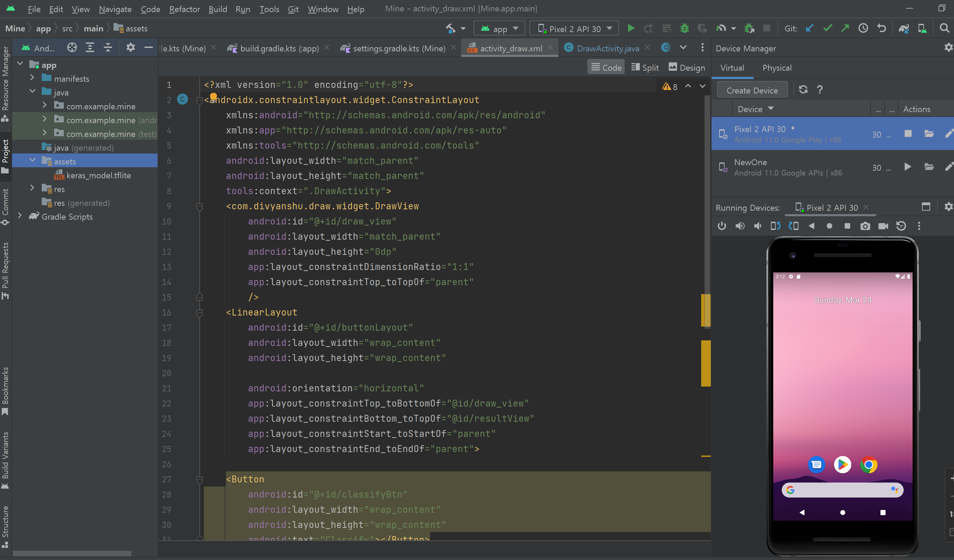The width and height of the screenshot is (954, 560).
Task: Click the Git update project arrow
Action: coord(809,29)
